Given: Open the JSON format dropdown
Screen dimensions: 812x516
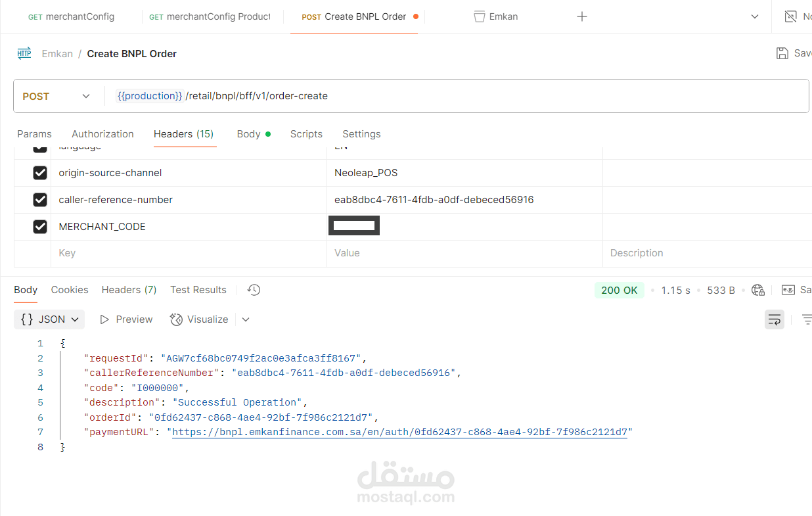Looking at the screenshot, I should [49, 319].
